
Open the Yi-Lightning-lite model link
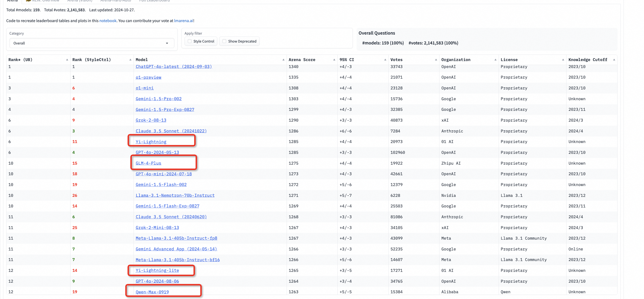[157, 271]
